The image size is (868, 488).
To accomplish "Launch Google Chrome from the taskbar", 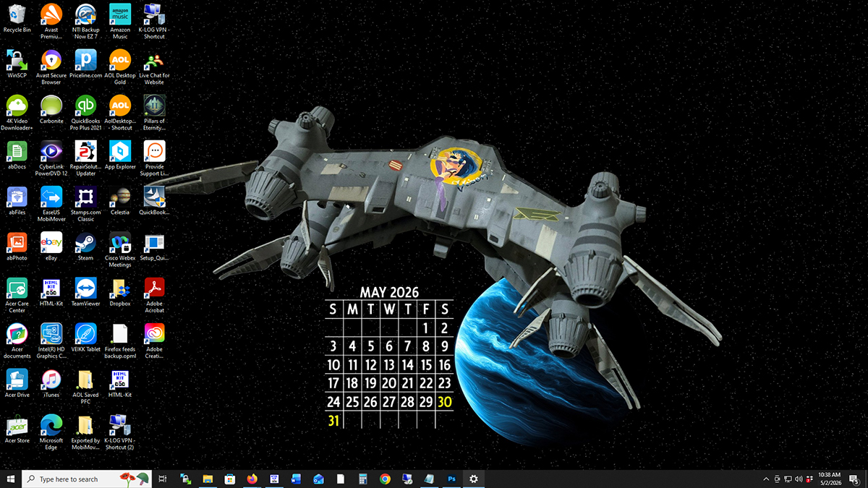I will point(385,479).
